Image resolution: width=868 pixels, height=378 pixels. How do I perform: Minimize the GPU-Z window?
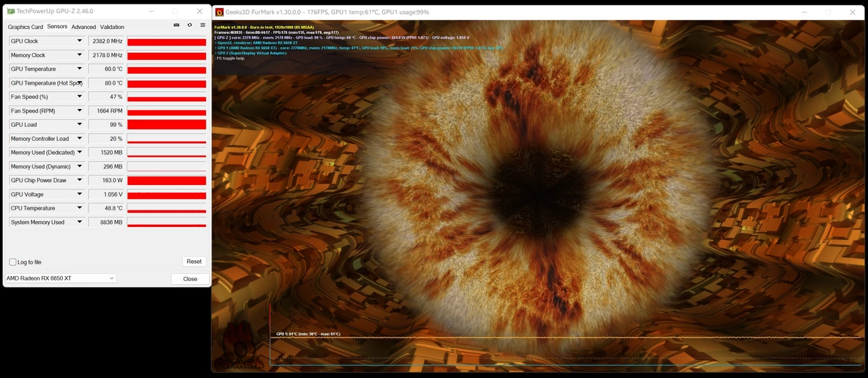click(150, 12)
